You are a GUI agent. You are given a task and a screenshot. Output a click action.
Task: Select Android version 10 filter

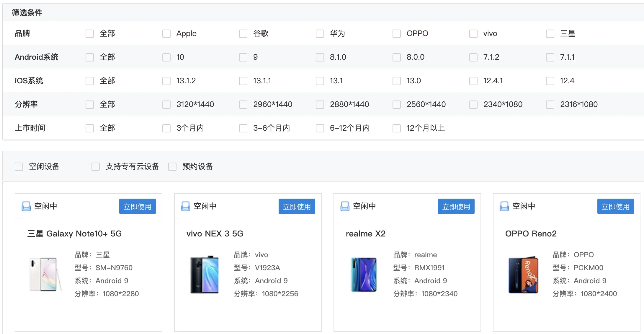click(x=166, y=57)
